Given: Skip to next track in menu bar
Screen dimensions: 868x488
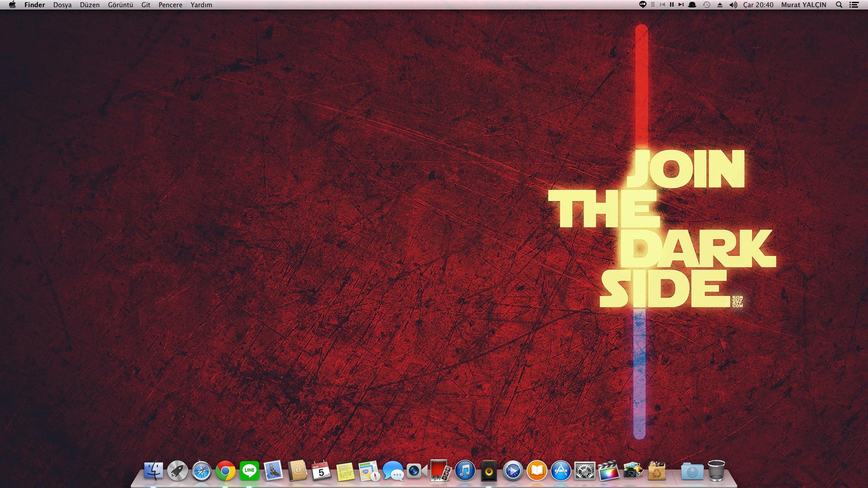Looking at the screenshot, I should (x=681, y=5).
